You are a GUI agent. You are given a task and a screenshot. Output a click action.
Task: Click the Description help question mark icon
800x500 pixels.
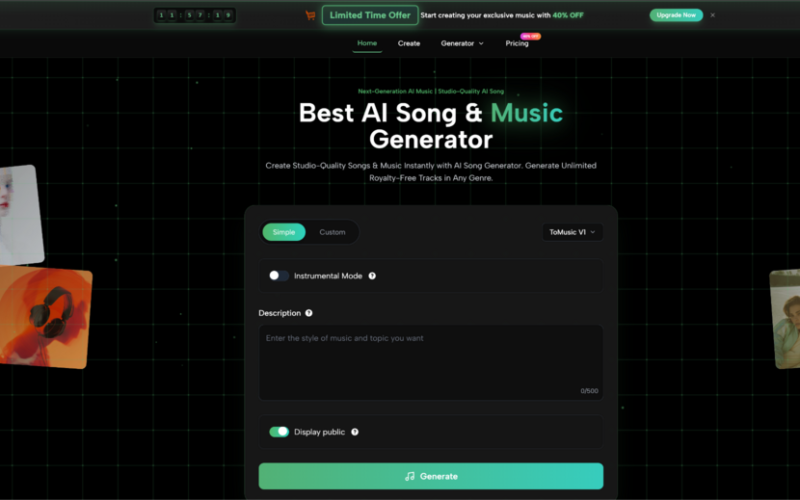point(309,313)
